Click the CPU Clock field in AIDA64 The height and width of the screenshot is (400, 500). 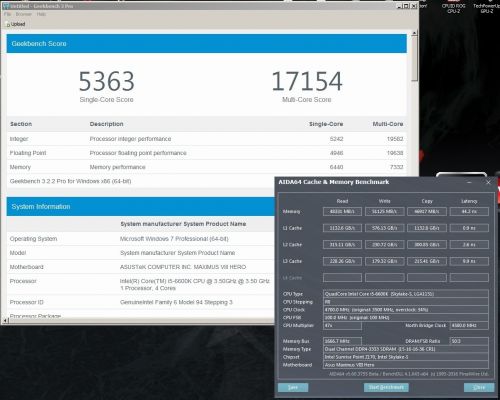pyautogui.click(x=406, y=310)
